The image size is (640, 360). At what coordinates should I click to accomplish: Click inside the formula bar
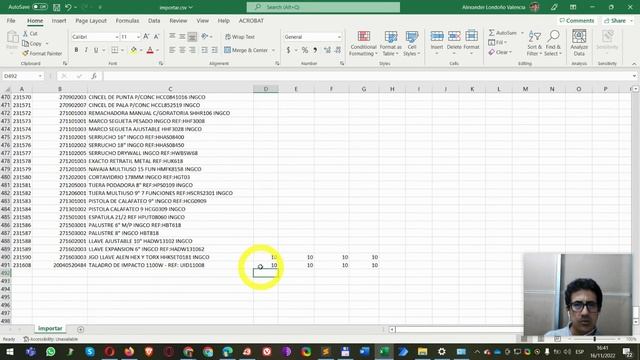(x=367, y=76)
